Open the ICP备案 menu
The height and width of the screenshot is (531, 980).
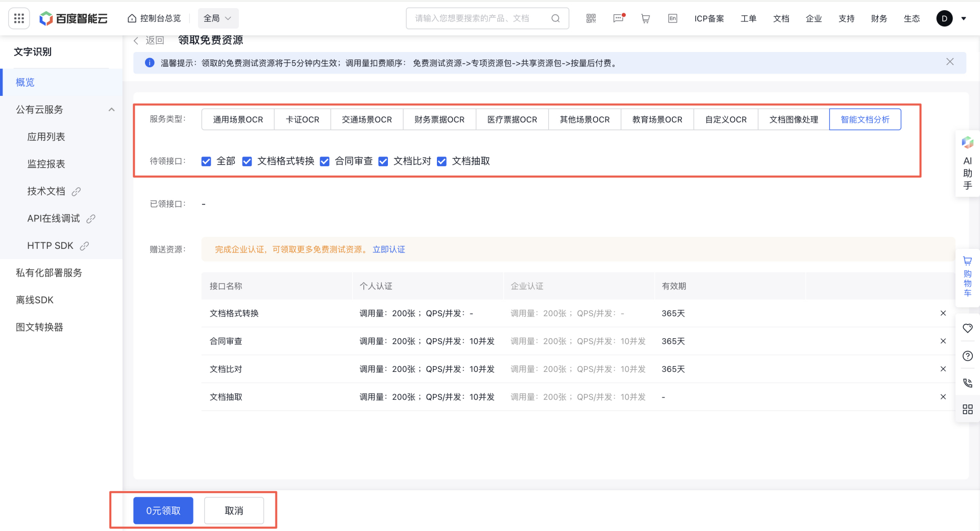709,18
